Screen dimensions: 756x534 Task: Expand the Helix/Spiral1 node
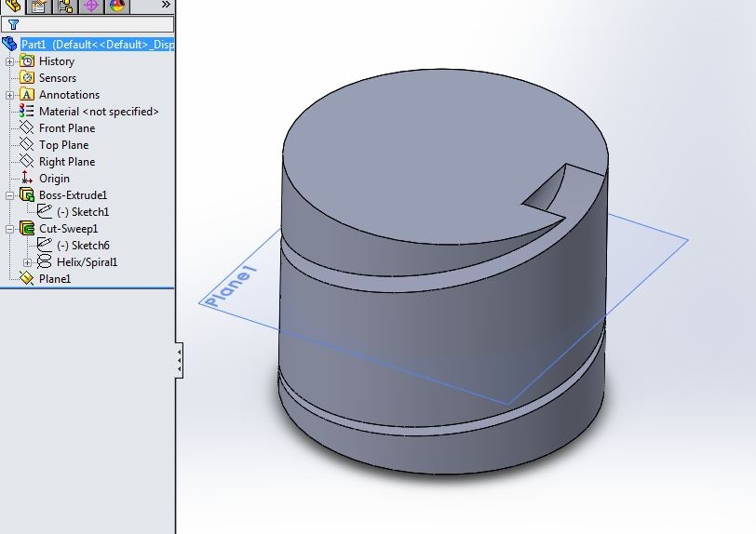[28, 262]
